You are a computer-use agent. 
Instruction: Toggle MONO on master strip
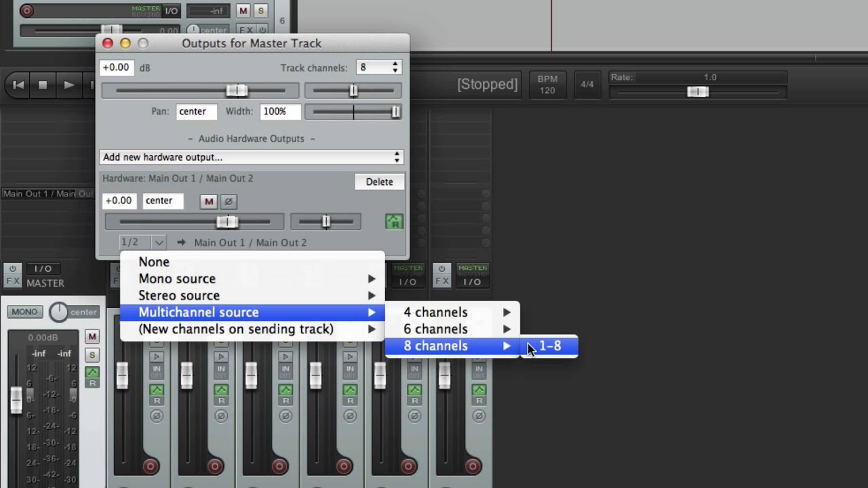click(24, 312)
